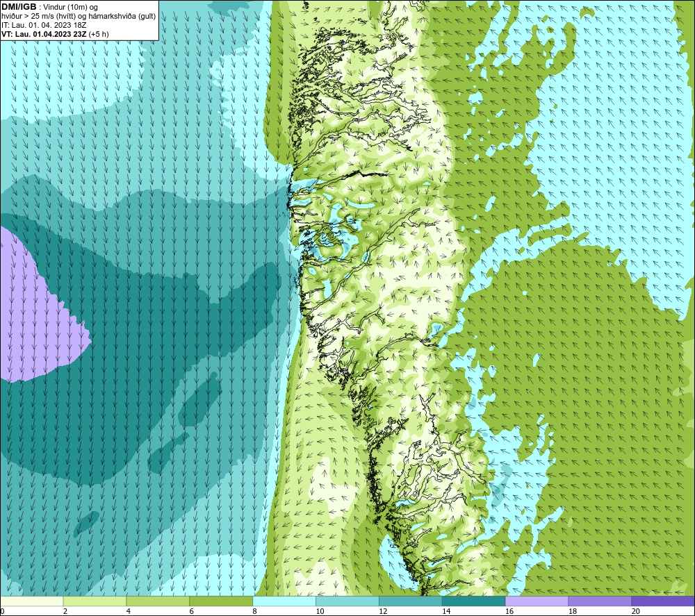695x616 pixels.
Task: Pick the medium green 4–6 m/s legend swatch
Action: pos(158,601)
